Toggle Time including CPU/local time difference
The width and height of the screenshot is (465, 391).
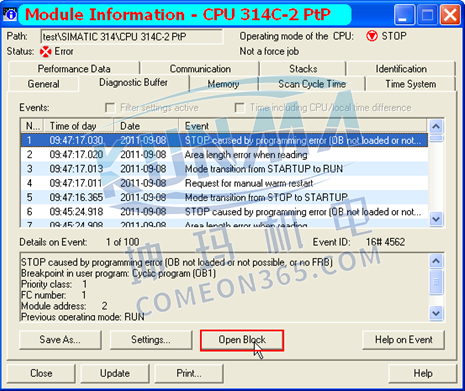(x=240, y=108)
